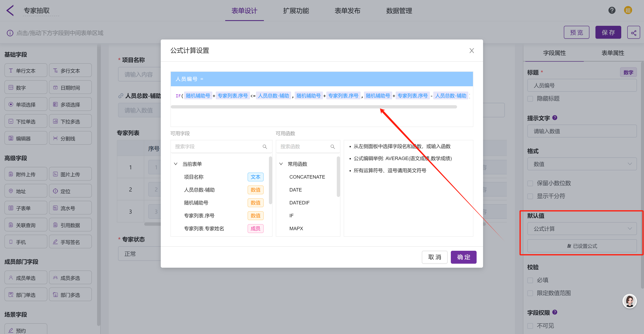The height and width of the screenshot is (334, 644).
Task: Enable the 隐藏标题 checkbox
Action: click(530, 99)
